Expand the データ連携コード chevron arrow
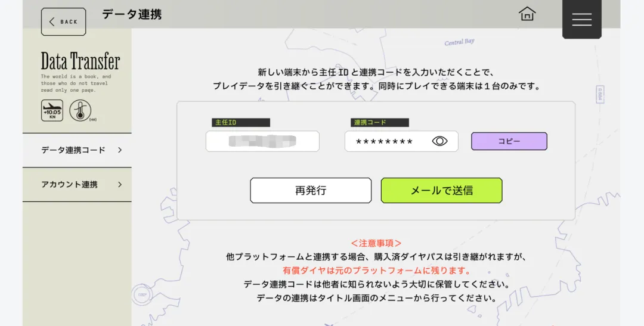The height and width of the screenshot is (326, 644). (x=120, y=150)
